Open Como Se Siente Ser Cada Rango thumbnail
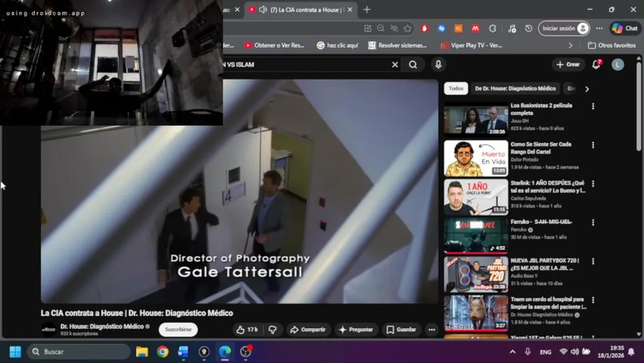Screen dimensions: 644x363 (x=476, y=158)
